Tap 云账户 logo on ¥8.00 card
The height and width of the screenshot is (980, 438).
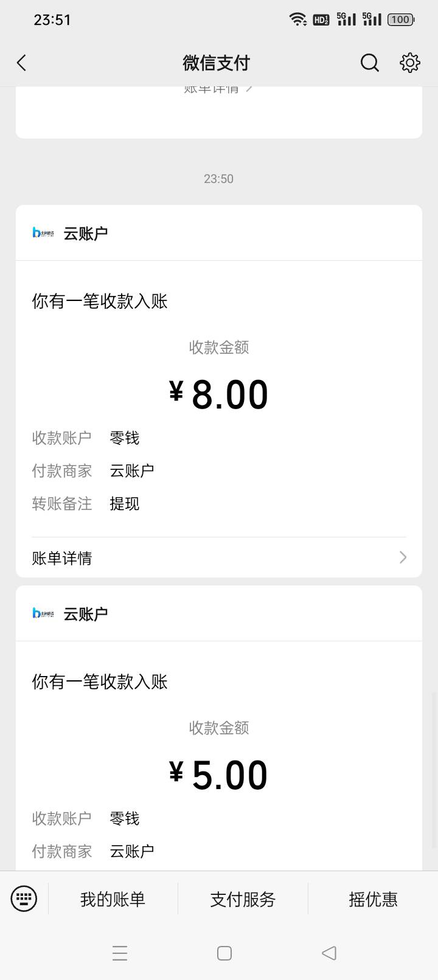pyautogui.click(x=43, y=233)
